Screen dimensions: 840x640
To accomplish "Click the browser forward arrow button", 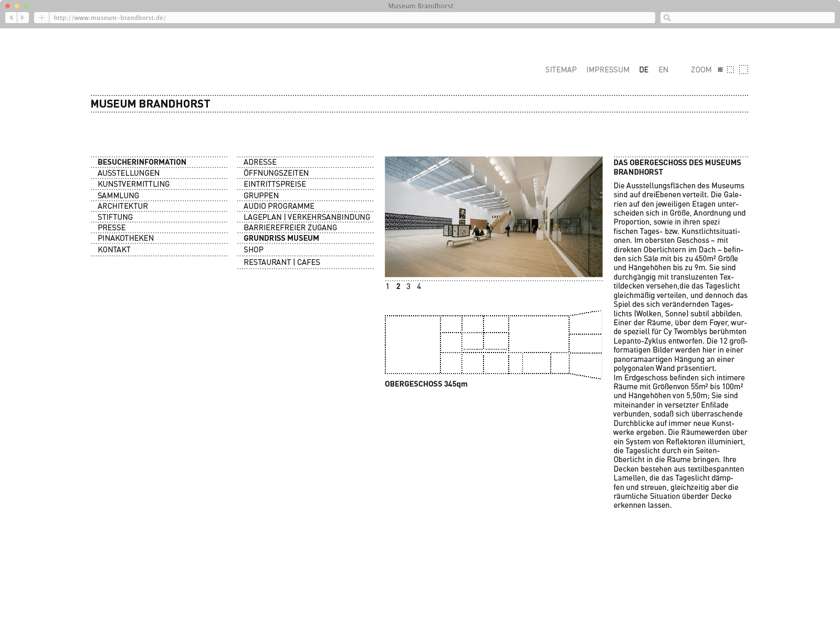I will [23, 18].
